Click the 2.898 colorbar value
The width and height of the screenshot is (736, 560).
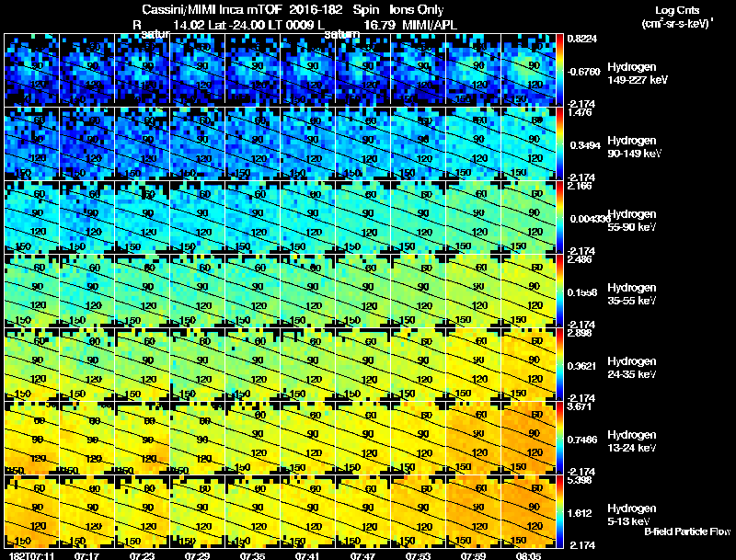click(x=580, y=333)
